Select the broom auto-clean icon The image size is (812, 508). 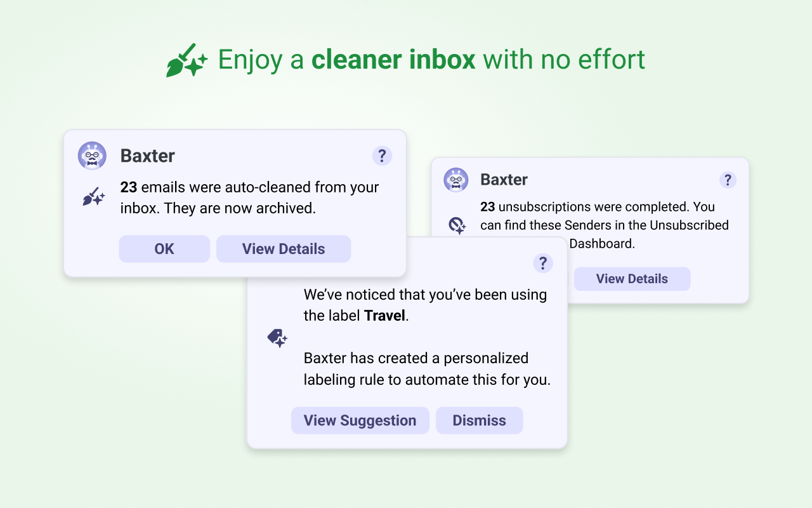(93, 197)
